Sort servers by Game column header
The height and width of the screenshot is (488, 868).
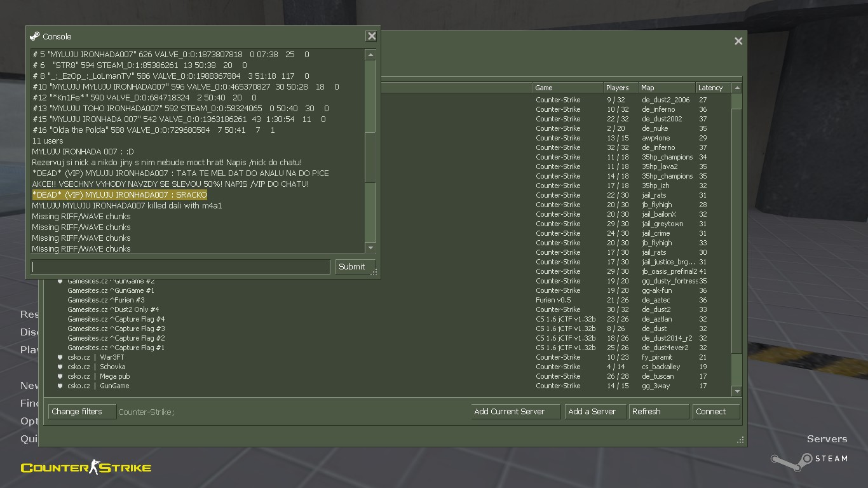point(568,88)
